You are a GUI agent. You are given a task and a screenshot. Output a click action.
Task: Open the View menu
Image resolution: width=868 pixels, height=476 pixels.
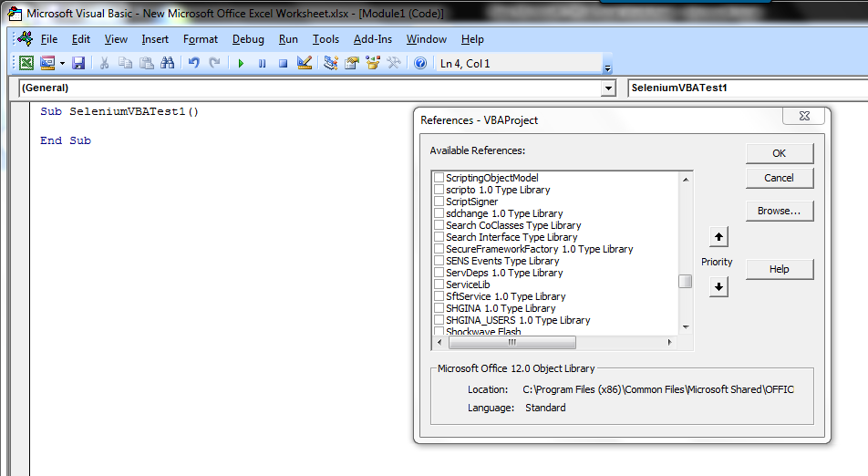tap(116, 39)
